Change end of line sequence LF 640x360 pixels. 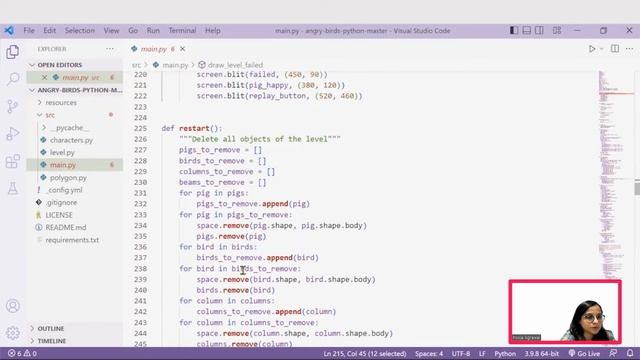point(482,353)
